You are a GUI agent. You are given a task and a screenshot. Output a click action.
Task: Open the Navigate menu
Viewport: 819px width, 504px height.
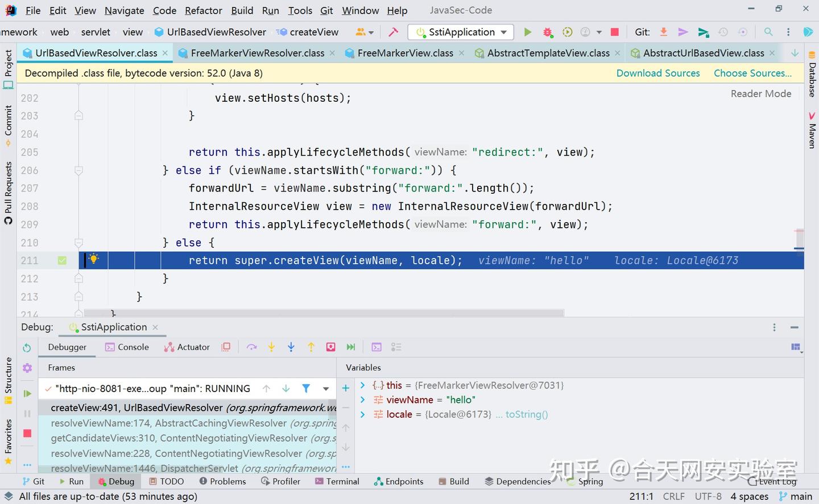[124, 10]
